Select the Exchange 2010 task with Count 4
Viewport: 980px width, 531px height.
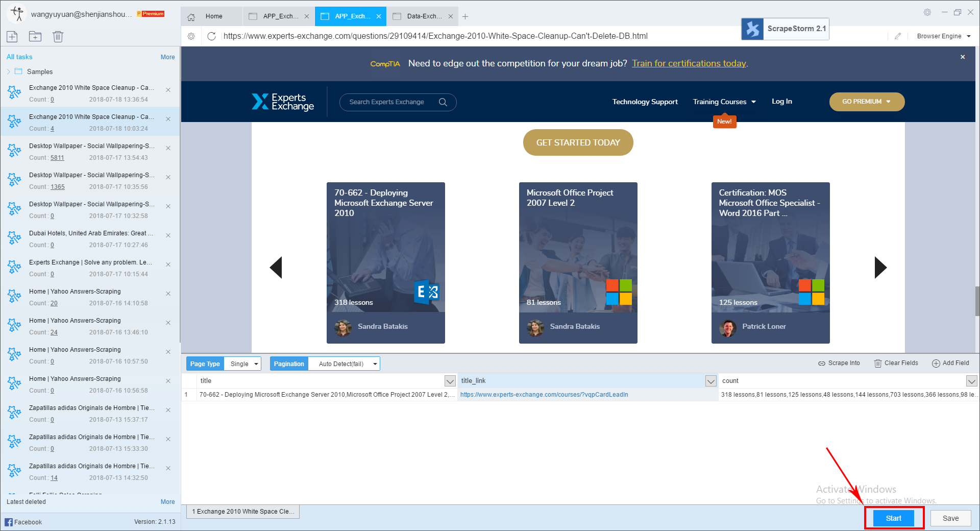click(90, 122)
